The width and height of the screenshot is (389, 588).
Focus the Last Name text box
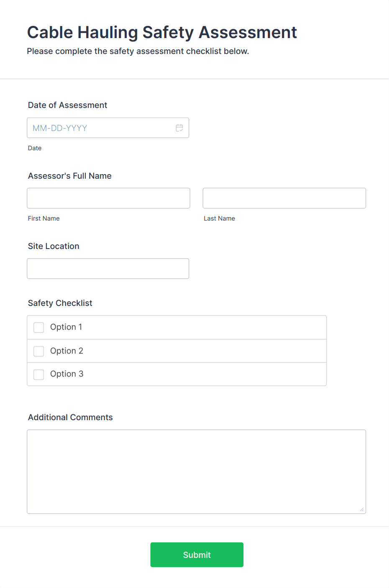coord(284,198)
